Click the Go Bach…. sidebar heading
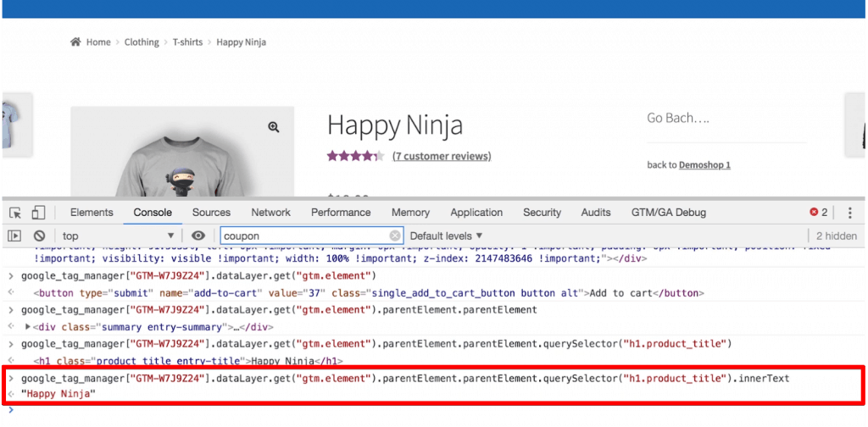 [678, 118]
